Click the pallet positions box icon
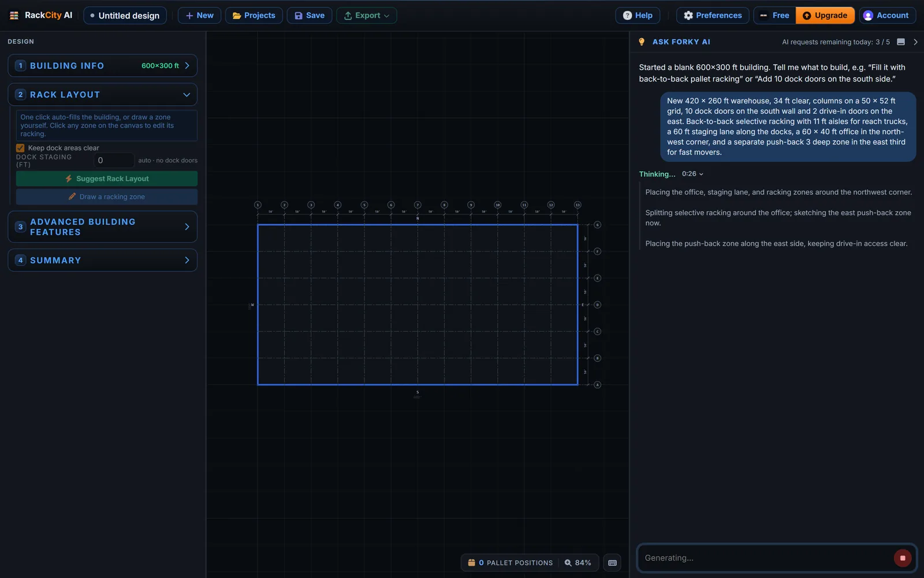This screenshot has width=924, height=578. pyautogui.click(x=471, y=563)
